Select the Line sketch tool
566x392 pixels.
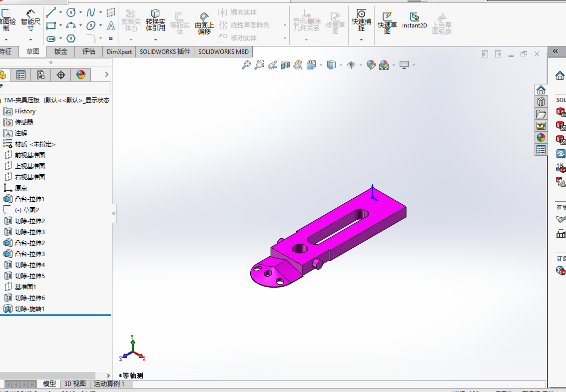[51, 12]
